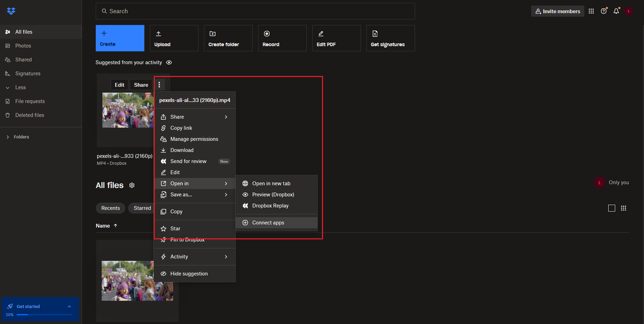This screenshot has width=644, height=324.
Task: Expand the Save as... submenu
Action: point(195,195)
